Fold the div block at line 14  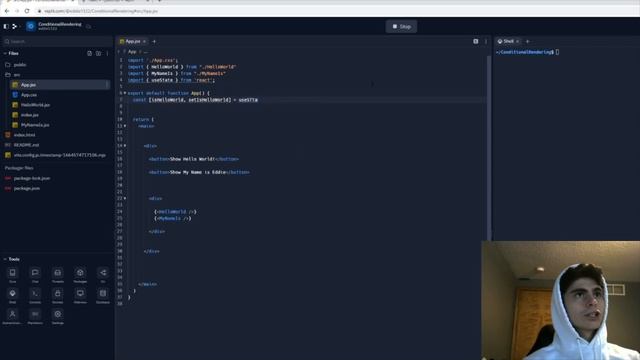tap(125, 146)
